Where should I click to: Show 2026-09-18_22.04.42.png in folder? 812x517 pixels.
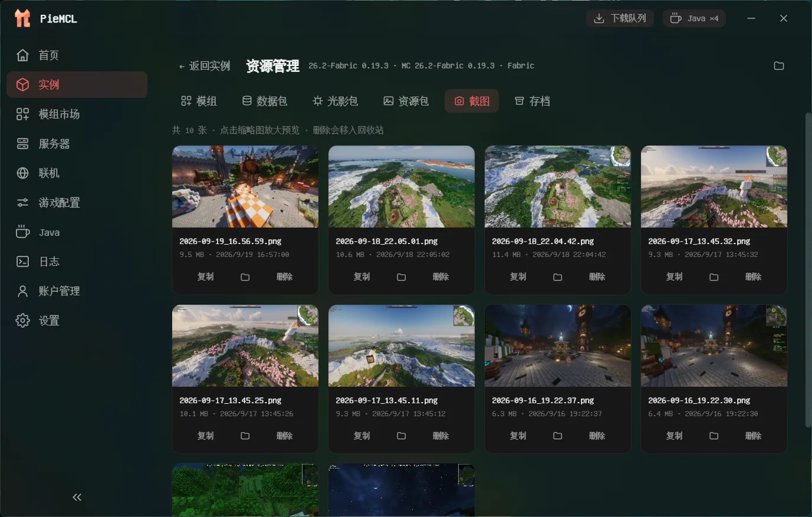click(558, 277)
